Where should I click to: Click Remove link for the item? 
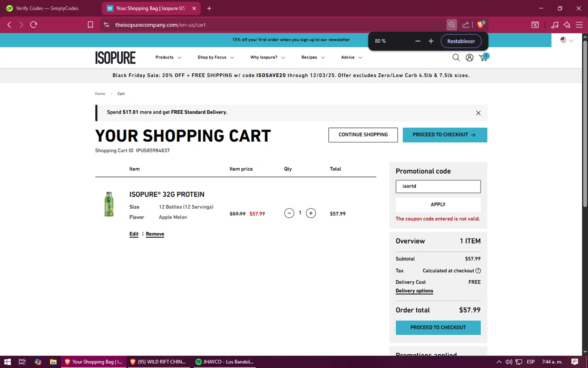[x=155, y=234]
